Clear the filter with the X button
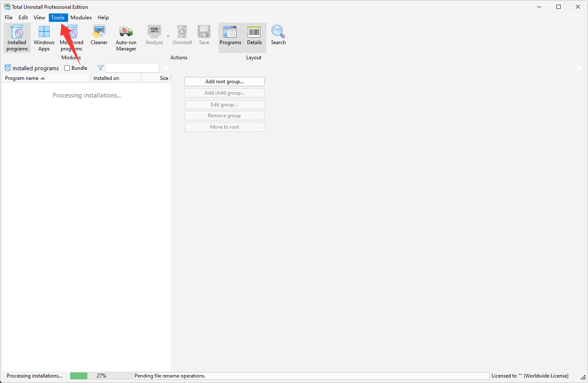 click(x=166, y=68)
